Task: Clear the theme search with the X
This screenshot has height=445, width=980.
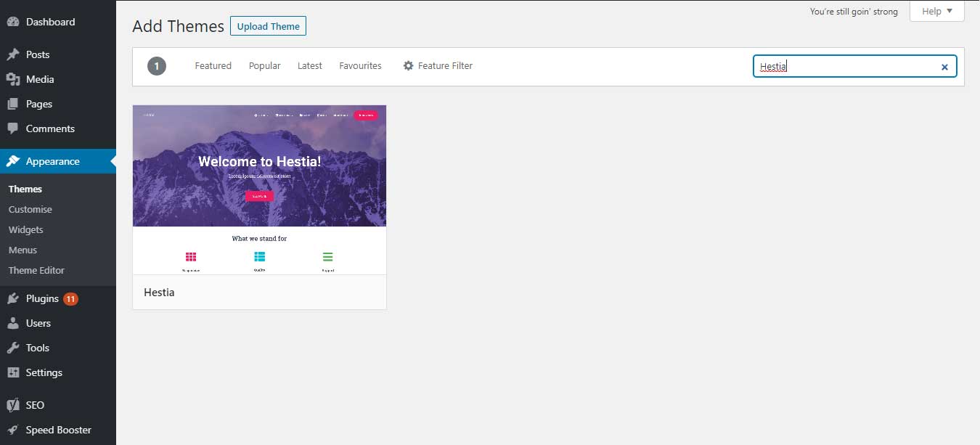Action: point(944,67)
